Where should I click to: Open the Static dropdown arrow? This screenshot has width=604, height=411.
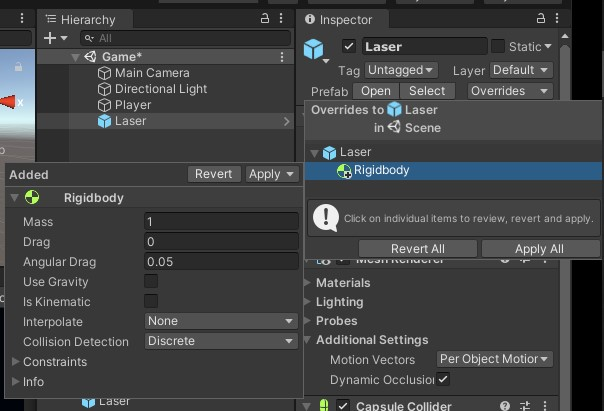point(548,46)
